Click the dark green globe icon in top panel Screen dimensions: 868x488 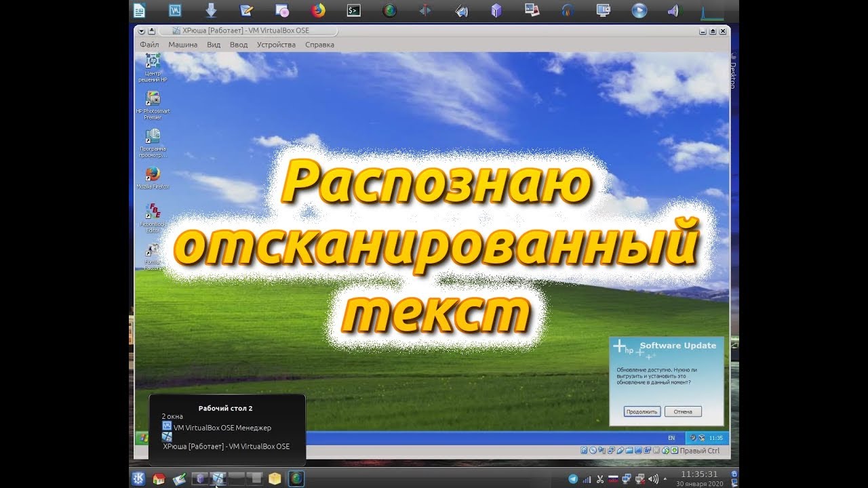[x=389, y=10]
